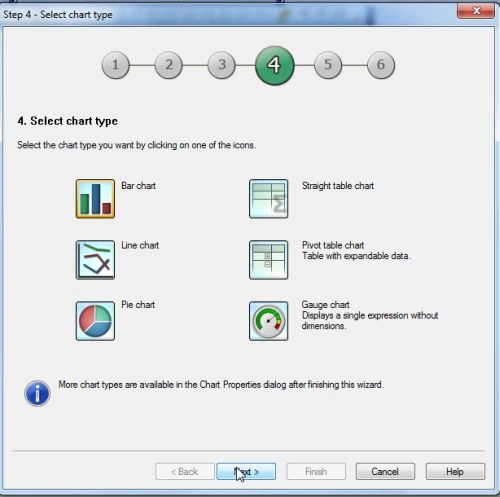Screen dimensions: 500x497
Task: Click 'Displays a single expression without dimensions.' text
Action: click(370, 321)
